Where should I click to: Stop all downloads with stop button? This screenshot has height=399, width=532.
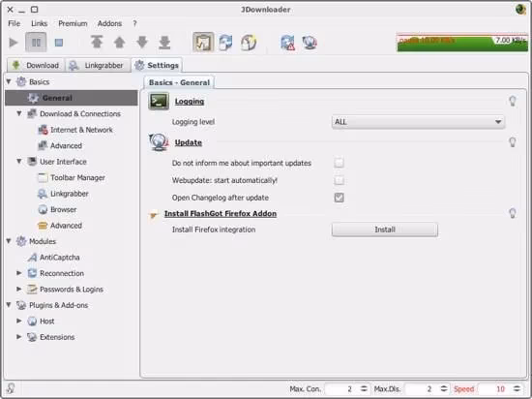59,43
